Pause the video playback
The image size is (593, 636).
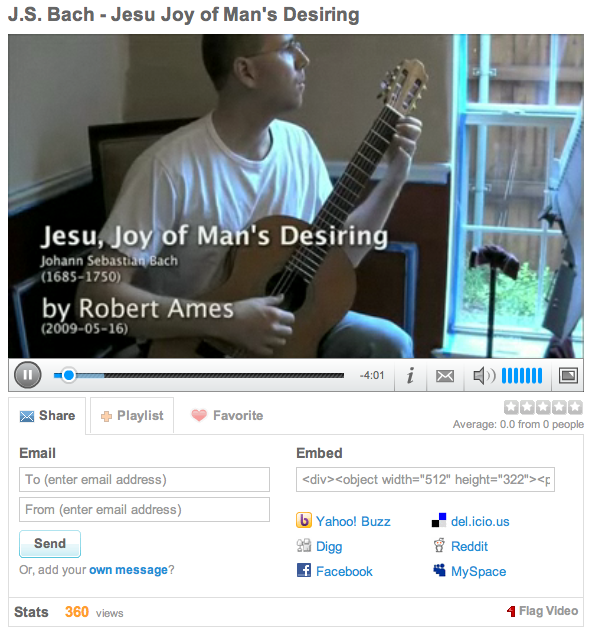[x=28, y=375]
